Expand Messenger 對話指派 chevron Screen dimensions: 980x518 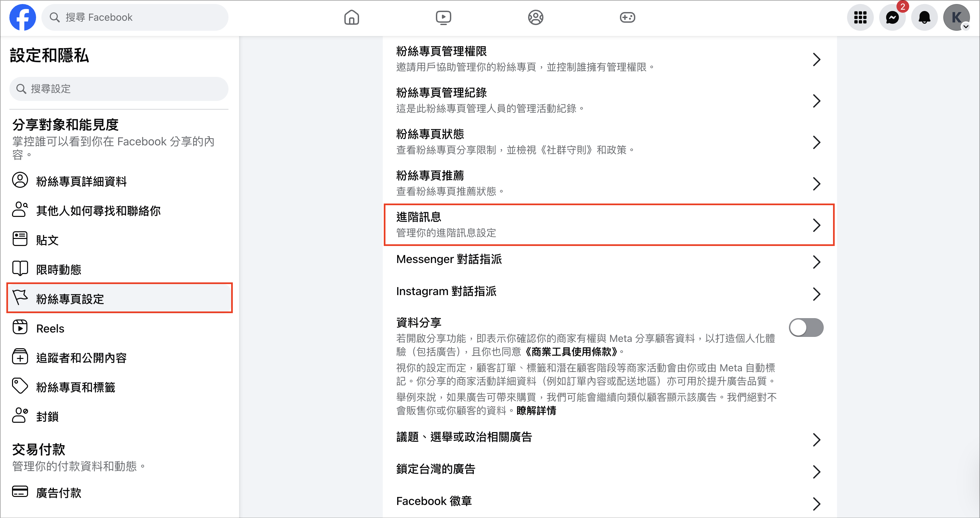(816, 262)
